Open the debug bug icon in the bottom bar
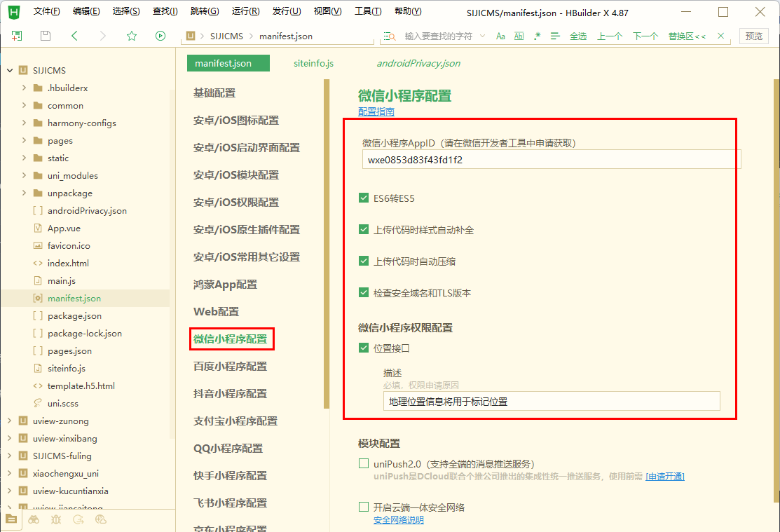Screen dimensions: 780x532 pos(56,519)
